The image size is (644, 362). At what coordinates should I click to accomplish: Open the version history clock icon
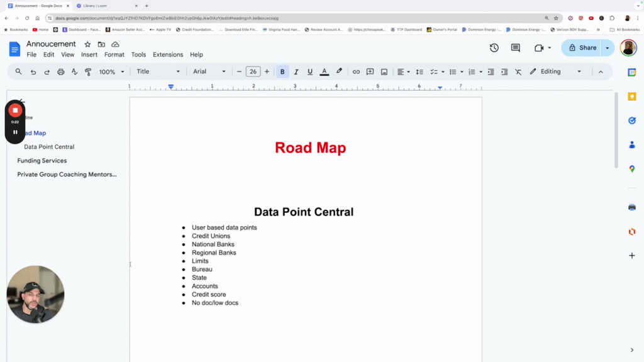494,48
